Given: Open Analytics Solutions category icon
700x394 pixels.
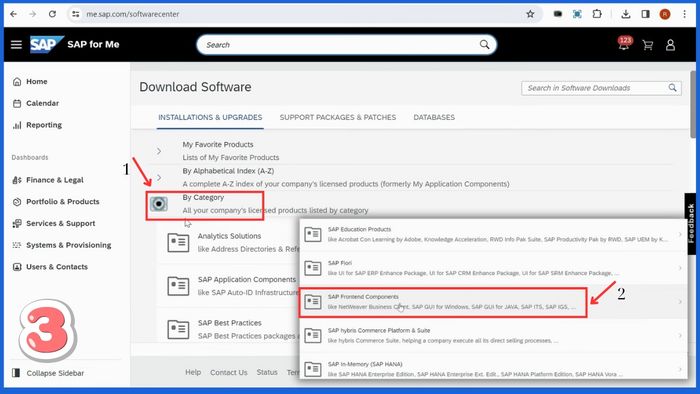Looking at the screenshot, I should (178, 242).
